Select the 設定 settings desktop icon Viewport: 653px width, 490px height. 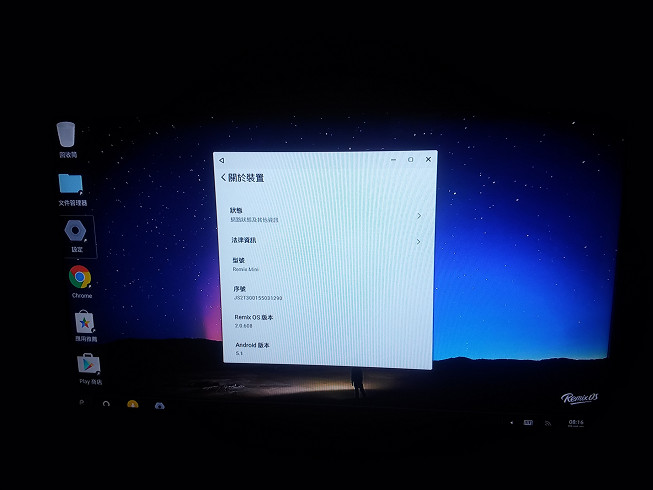[76, 236]
